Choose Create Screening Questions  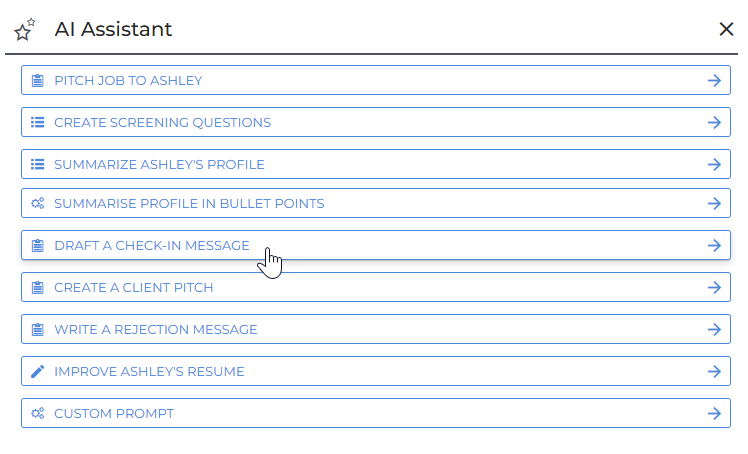pyautogui.click(x=162, y=123)
